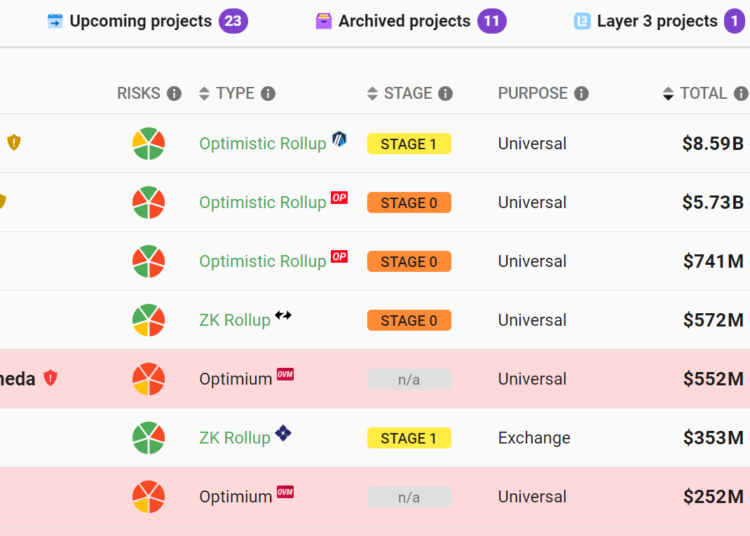Image resolution: width=750 pixels, height=536 pixels.
Task: Click the info icon next to RISKS
Action: [x=174, y=94]
